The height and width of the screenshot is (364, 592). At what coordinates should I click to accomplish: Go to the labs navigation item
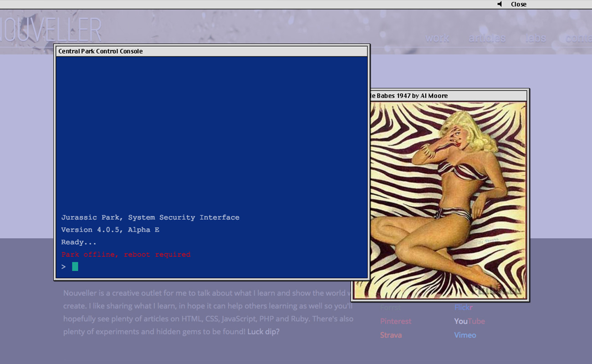[536, 38]
